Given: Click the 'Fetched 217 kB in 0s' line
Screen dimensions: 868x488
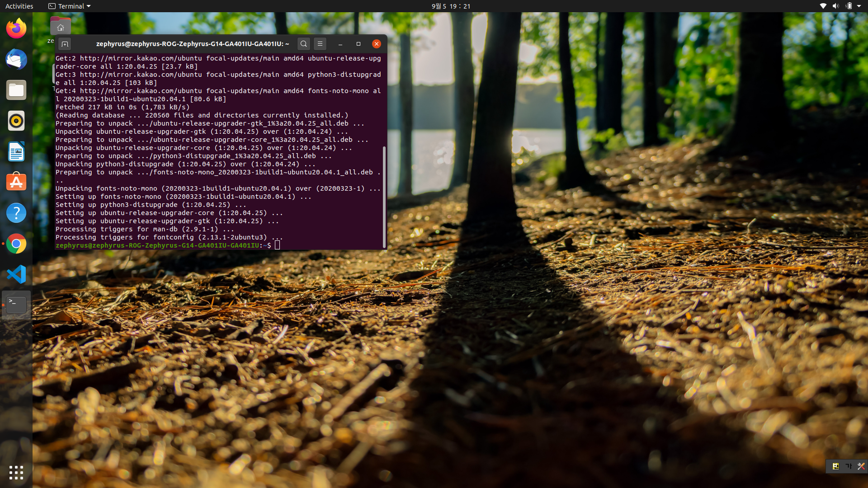Looking at the screenshot, I should click(x=123, y=107).
